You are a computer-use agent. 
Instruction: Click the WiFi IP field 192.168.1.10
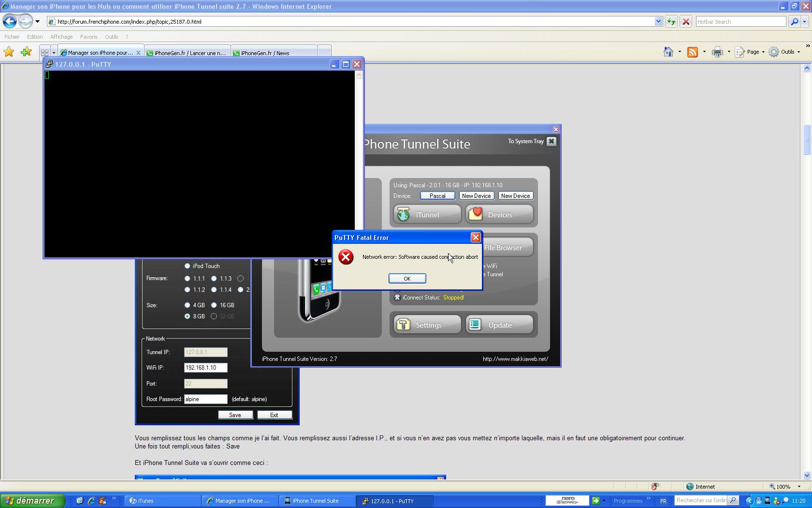pyautogui.click(x=205, y=368)
